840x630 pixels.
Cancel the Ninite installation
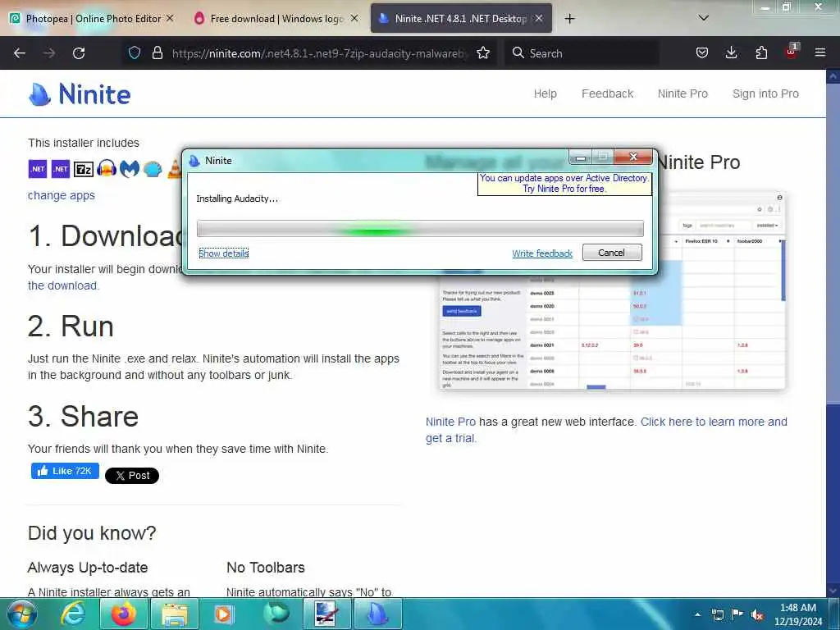coord(612,253)
